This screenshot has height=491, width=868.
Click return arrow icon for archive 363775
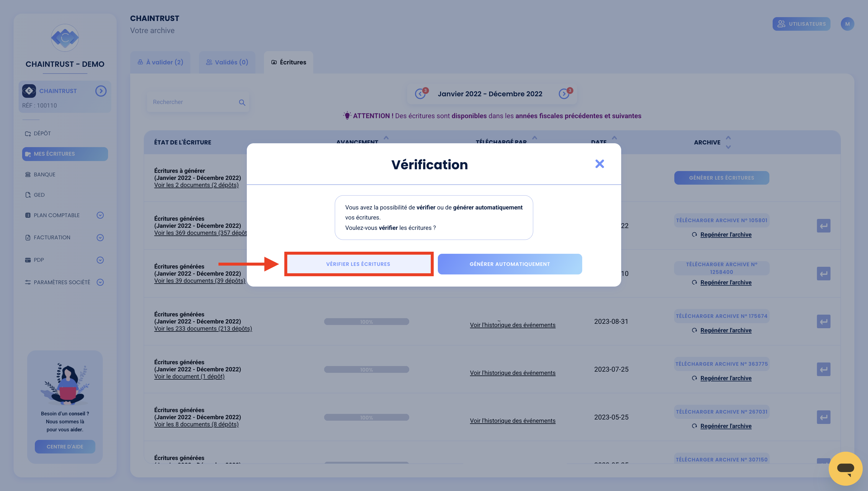pos(823,369)
